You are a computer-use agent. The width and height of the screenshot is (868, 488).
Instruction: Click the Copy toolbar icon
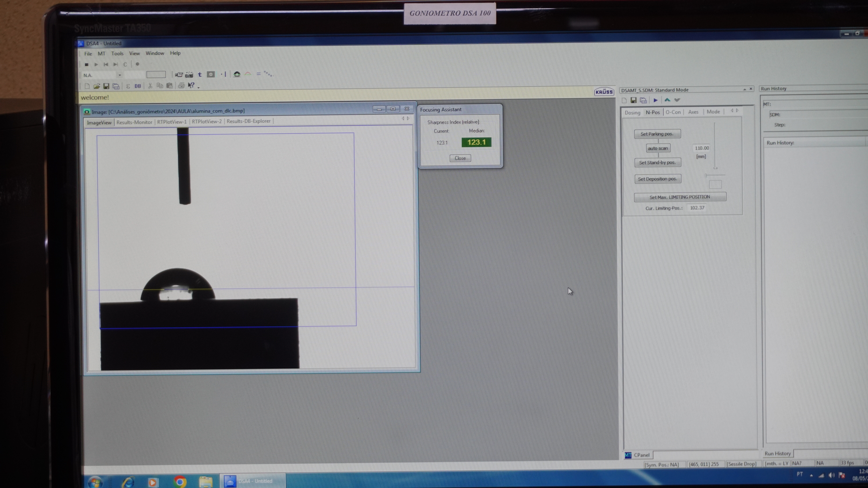(160, 86)
